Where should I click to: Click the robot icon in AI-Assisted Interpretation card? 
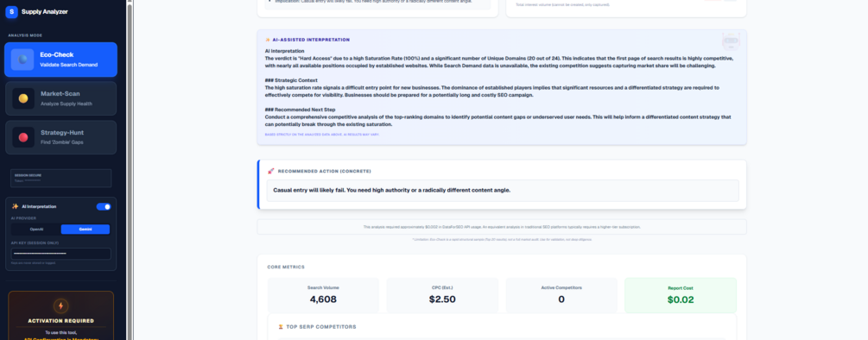[731, 42]
